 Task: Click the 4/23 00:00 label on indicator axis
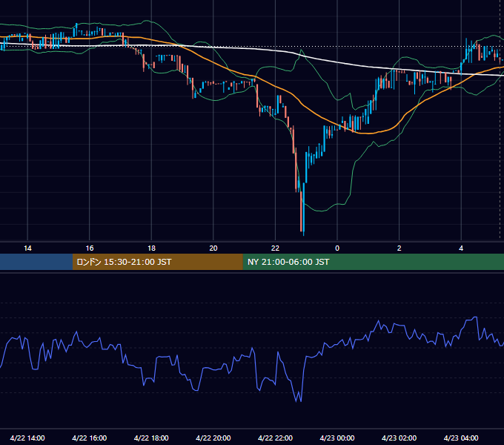tap(337, 438)
